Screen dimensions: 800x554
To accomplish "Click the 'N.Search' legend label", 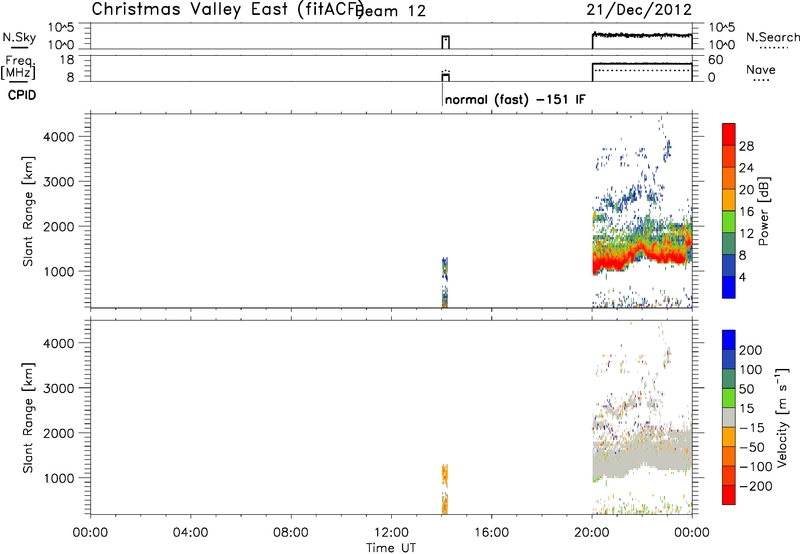I will pyautogui.click(x=772, y=37).
